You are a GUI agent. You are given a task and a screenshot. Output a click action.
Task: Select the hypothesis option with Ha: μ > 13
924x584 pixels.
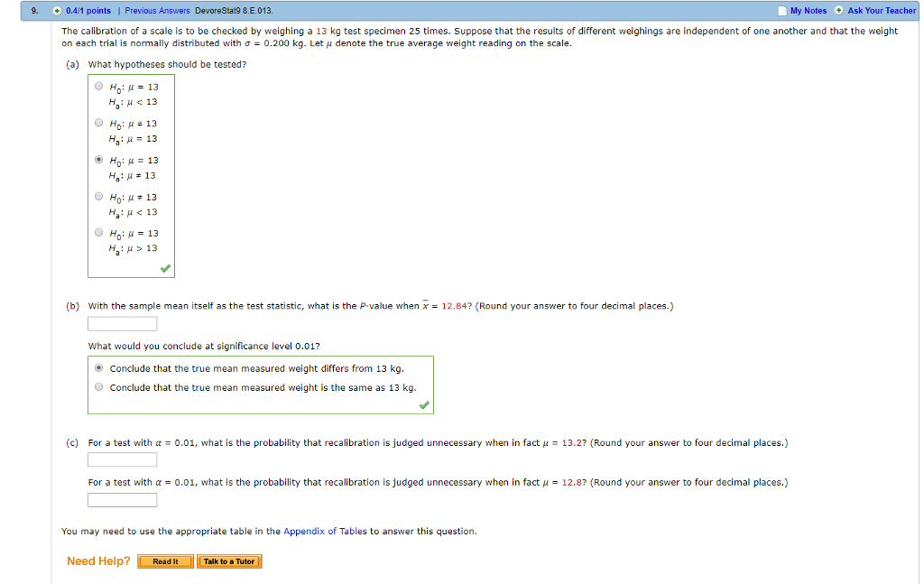click(98, 232)
